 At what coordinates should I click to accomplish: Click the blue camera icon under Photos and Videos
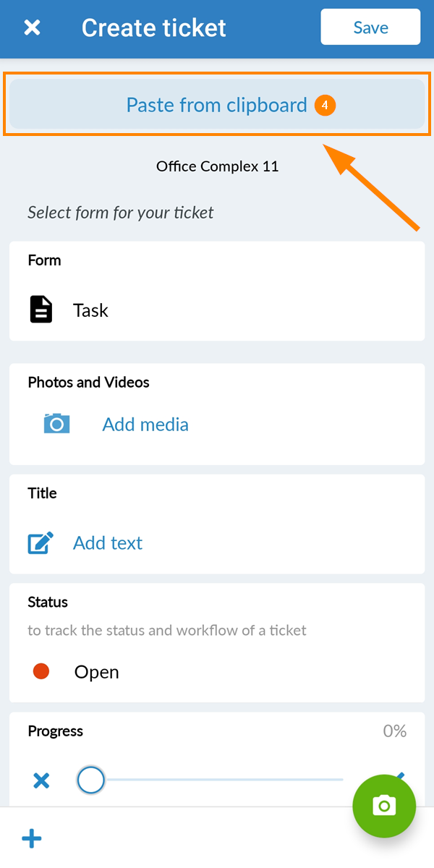[56, 424]
